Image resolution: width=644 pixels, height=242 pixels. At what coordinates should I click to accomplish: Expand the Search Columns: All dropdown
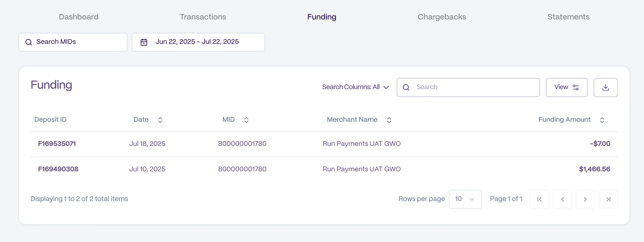click(355, 87)
